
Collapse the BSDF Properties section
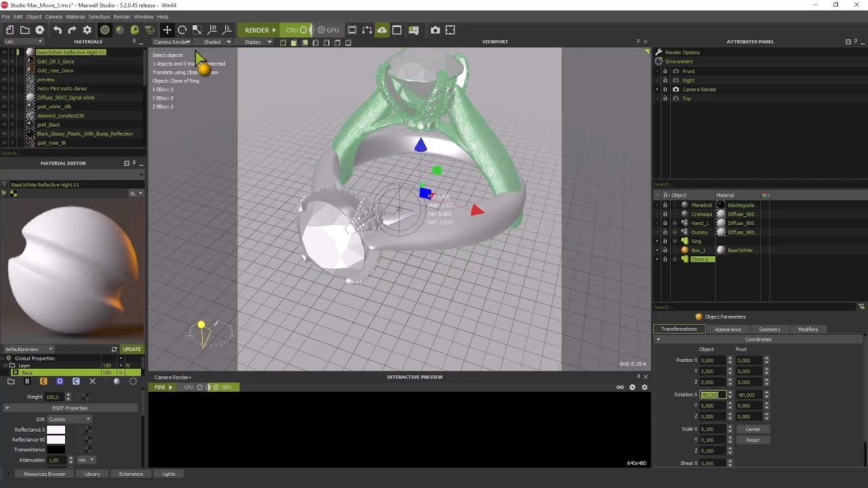point(7,408)
